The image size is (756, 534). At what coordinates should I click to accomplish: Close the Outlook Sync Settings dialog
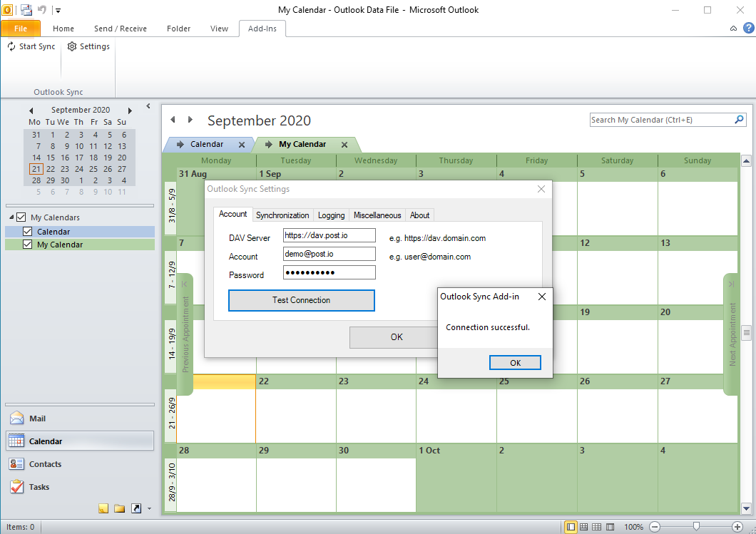(541, 189)
